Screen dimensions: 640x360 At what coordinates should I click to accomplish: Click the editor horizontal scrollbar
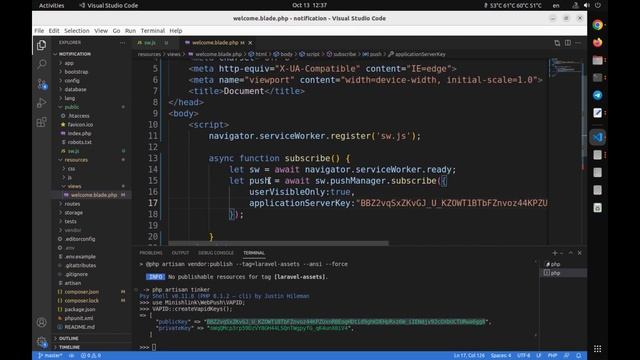click(x=278, y=243)
